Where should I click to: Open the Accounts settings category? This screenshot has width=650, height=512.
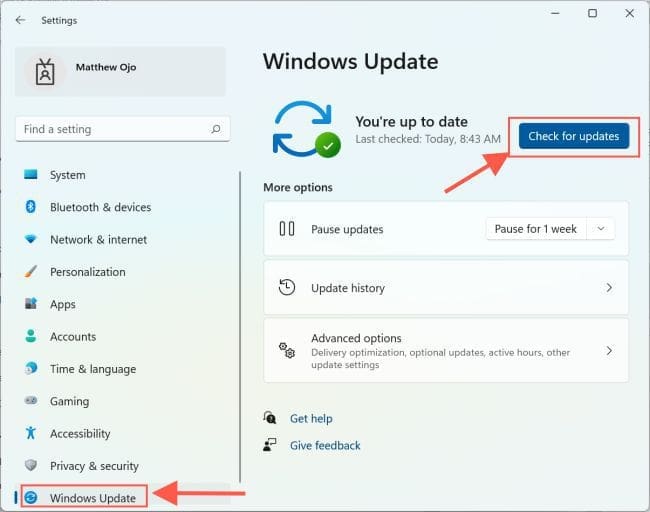point(72,337)
